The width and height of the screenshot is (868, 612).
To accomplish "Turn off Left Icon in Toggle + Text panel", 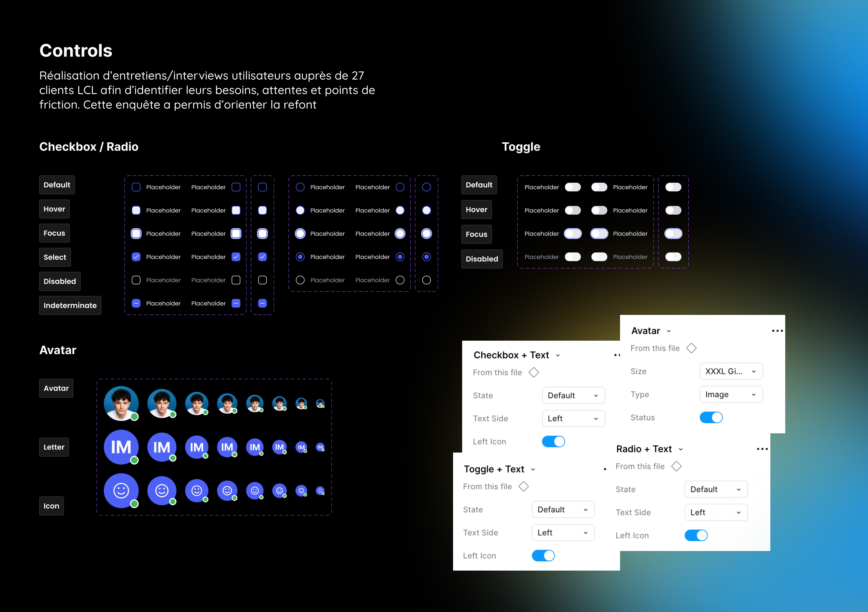I will coord(543,556).
